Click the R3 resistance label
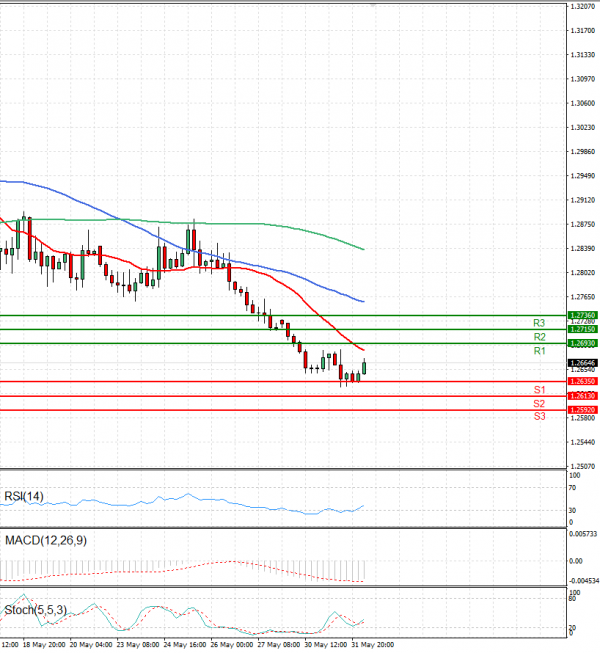The image size is (600, 653). (538, 324)
